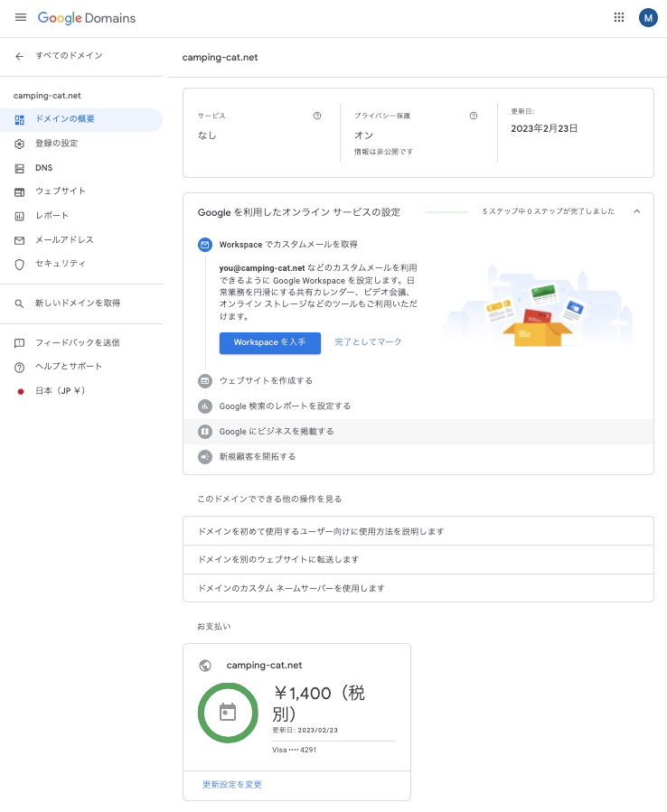667x812 pixels.
Task: Open ドメインのカスタム ネームサーバーを使用します row
Action: pos(418,588)
